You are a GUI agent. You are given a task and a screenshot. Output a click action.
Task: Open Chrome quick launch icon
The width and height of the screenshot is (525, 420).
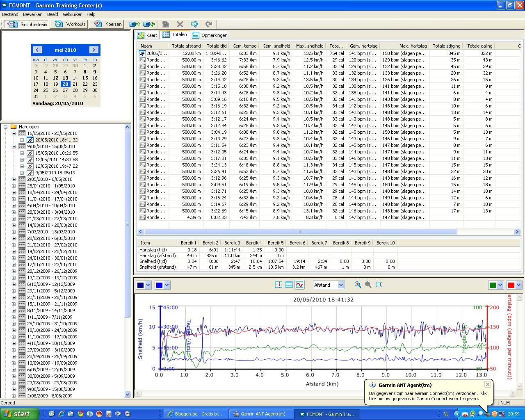tap(80, 414)
